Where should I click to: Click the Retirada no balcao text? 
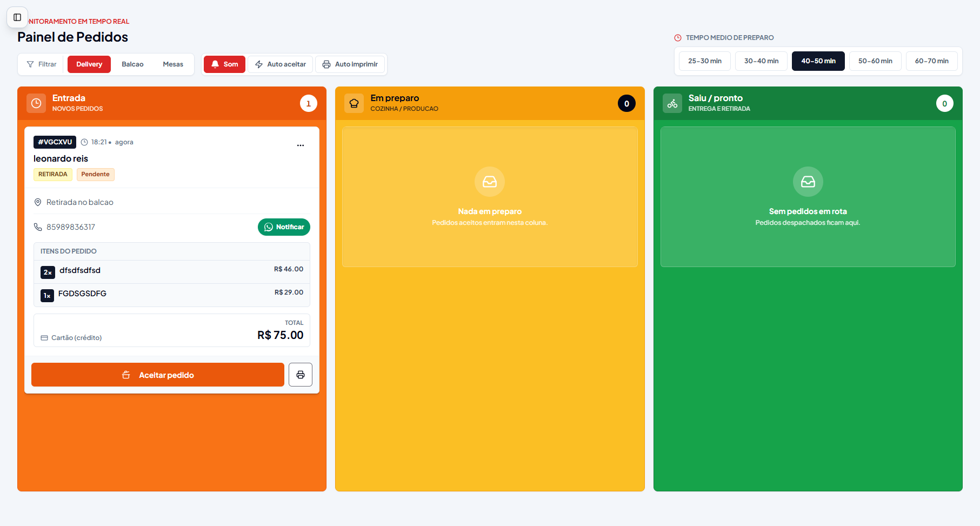(80, 202)
